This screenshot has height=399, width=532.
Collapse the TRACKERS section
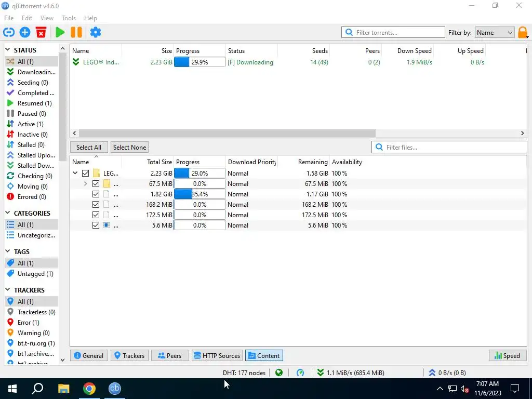pyautogui.click(x=8, y=290)
